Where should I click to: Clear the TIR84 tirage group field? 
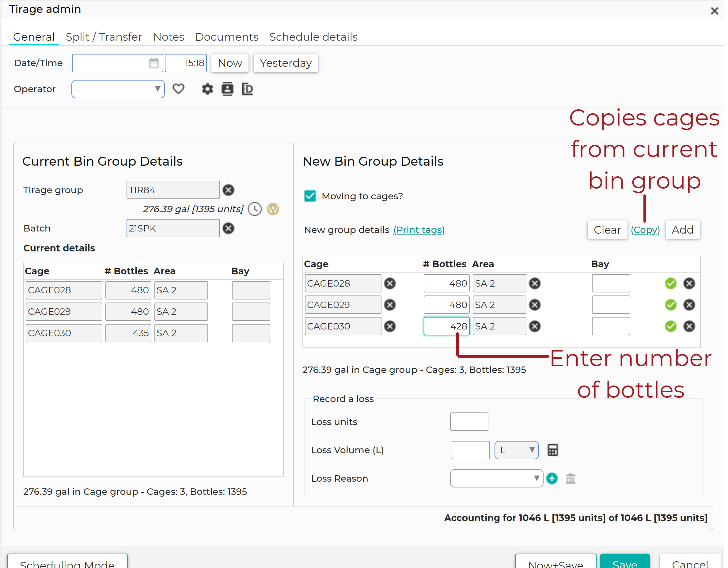[229, 190]
